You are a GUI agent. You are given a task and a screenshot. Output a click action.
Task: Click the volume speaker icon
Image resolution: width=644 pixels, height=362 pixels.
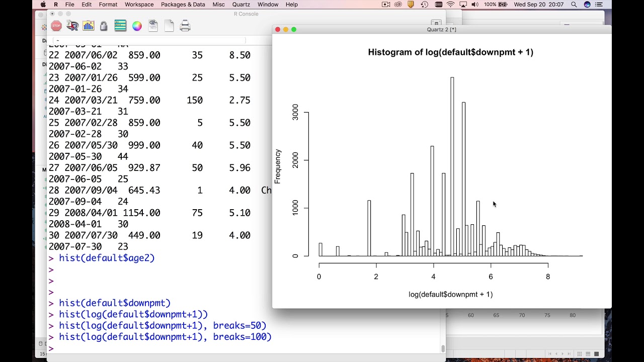click(475, 5)
